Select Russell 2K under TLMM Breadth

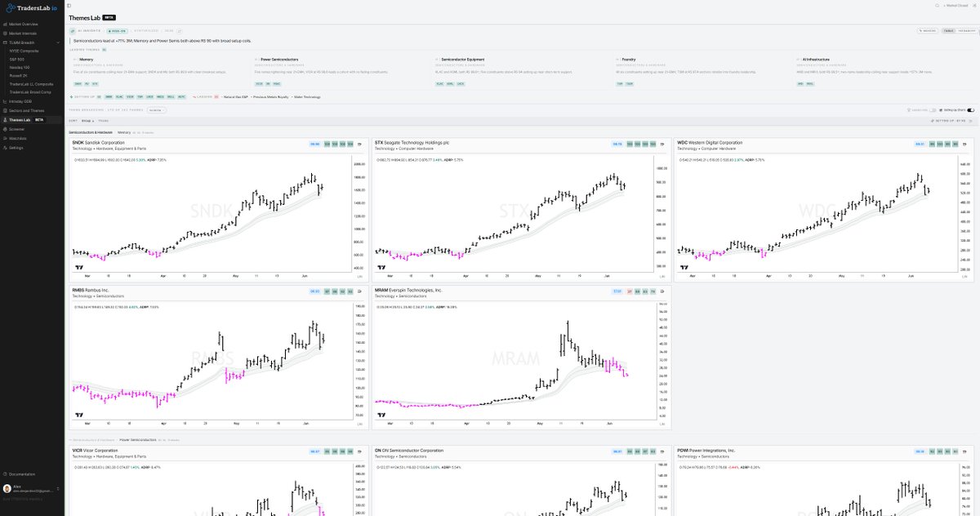20,75
